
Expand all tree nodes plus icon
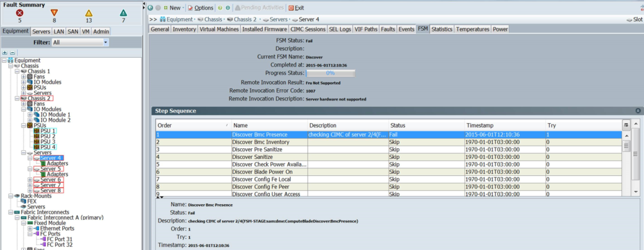coord(5,53)
